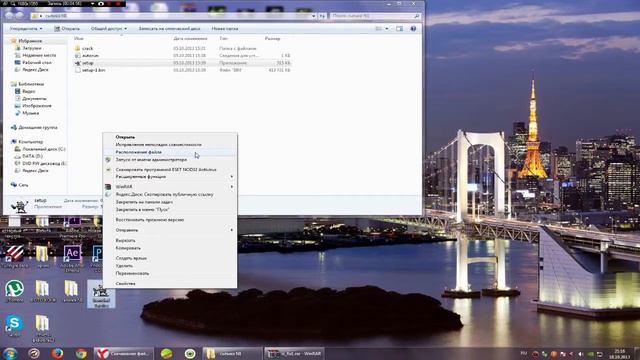The width and height of the screenshot is (640, 360).
Task: Click Explorer forward navigation arrow
Action: click(x=19, y=16)
